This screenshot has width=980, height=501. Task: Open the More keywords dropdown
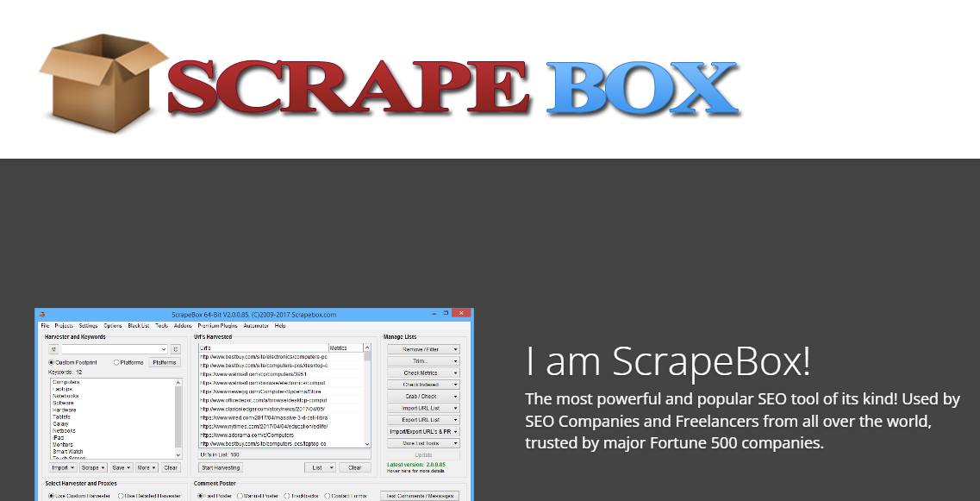(147, 467)
